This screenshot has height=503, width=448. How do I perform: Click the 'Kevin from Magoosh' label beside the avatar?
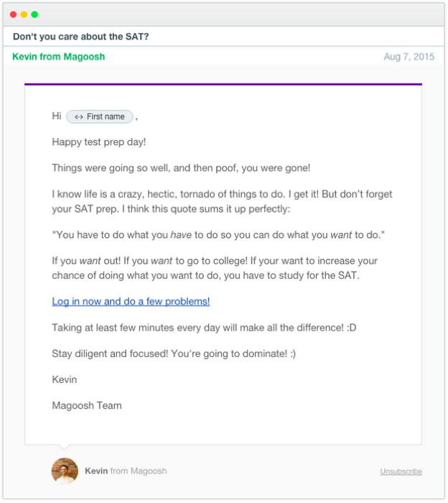tap(126, 471)
